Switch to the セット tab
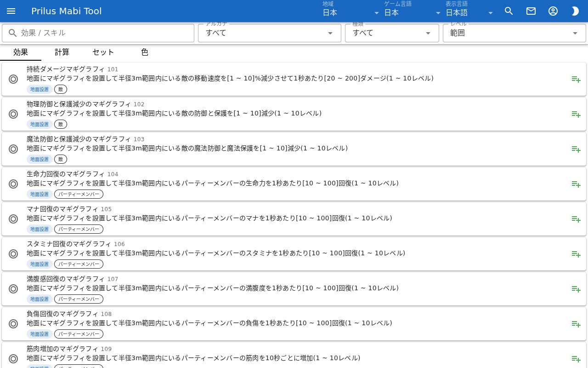The image size is (588, 368). (103, 52)
